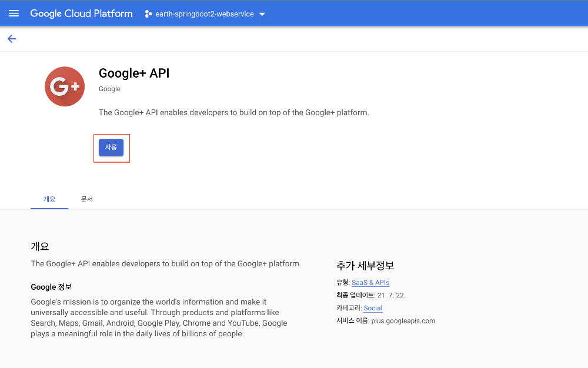Open the SaaS & APIs link

(370, 283)
